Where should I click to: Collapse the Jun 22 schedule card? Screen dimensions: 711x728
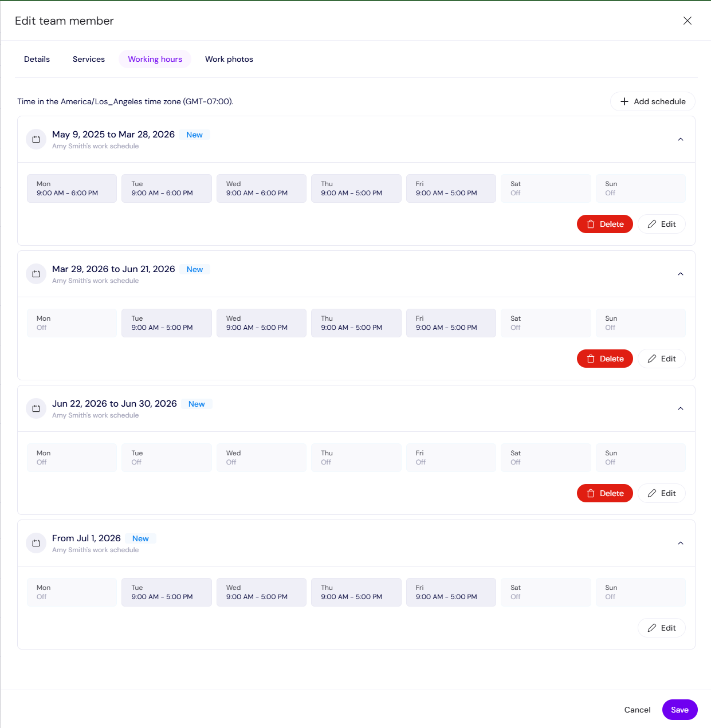click(x=681, y=408)
